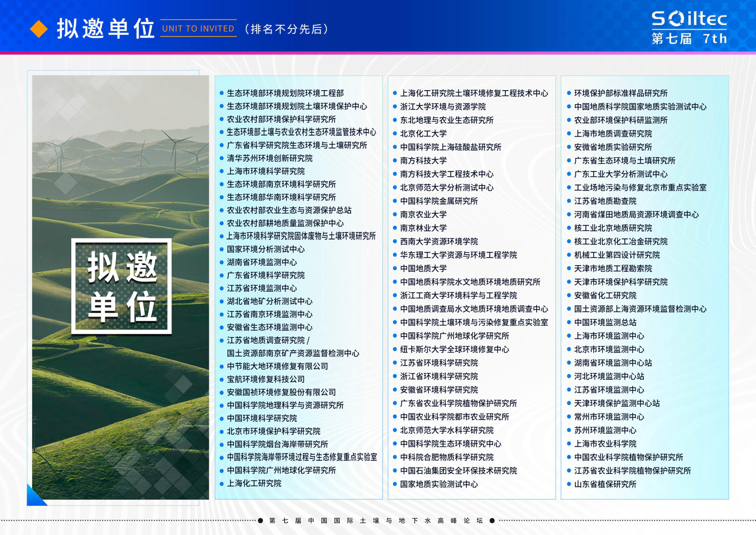Click the black dot left of the footer title

pos(261,520)
